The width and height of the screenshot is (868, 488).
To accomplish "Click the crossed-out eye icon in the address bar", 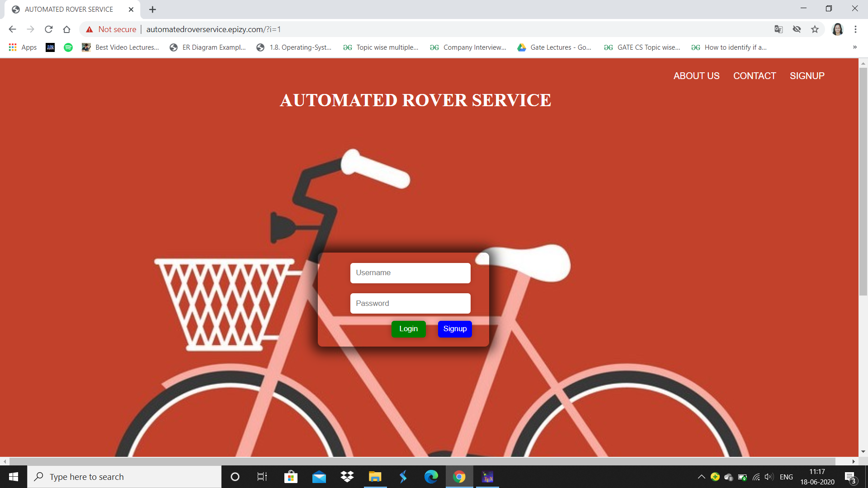I will 797,29.
